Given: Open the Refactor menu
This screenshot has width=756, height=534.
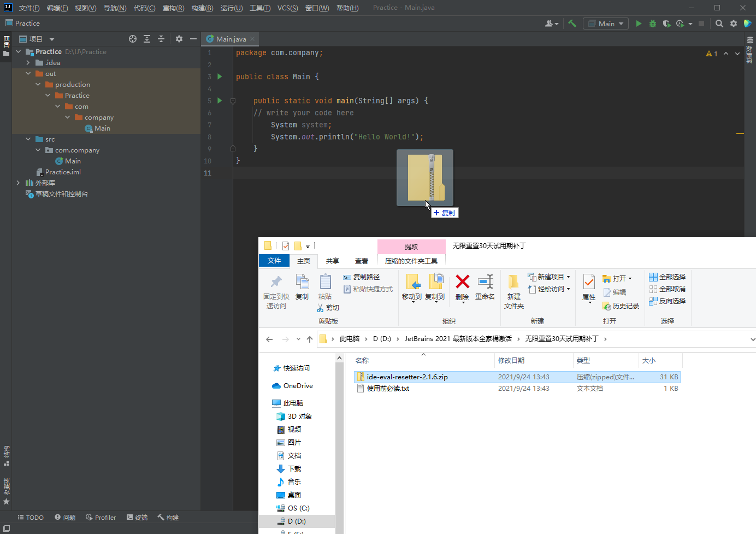Looking at the screenshot, I should pos(173,8).
